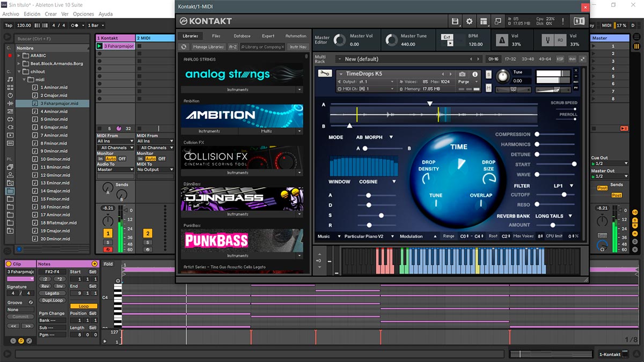Click the orange arrow icon in the Notes header
The image size is (644, 362).
tap(95, 264)
